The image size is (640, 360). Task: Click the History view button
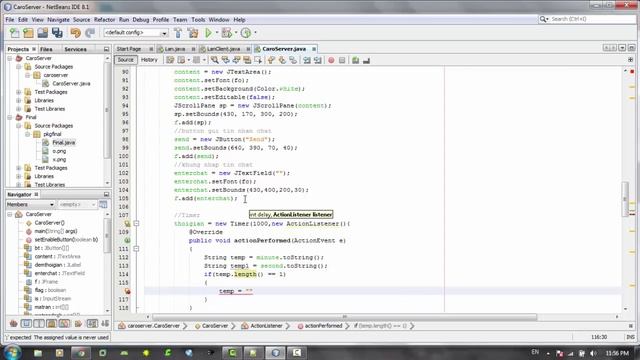pyautogui.click(x=149, y=60)
